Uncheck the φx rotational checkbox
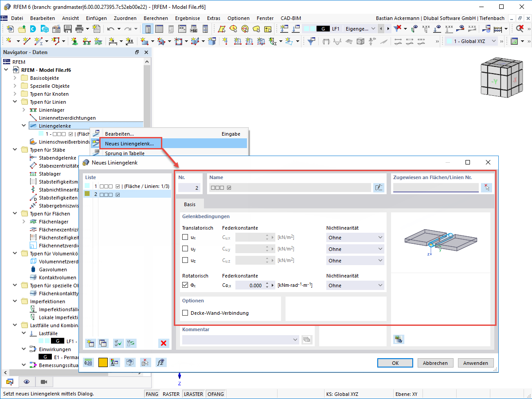532x399 pixels. click(185, 286)
